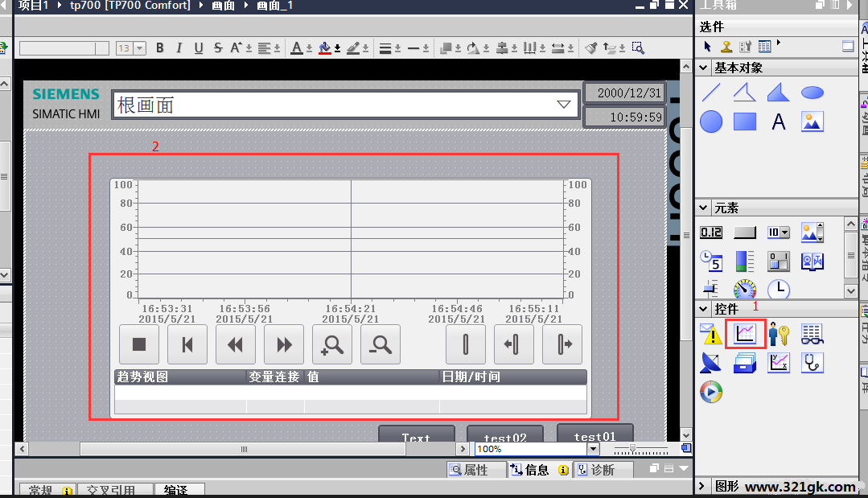The height and width of the screenshot is (498, 868).
Task: Select the Clock element in toolbox
Action: coord(779,290)
